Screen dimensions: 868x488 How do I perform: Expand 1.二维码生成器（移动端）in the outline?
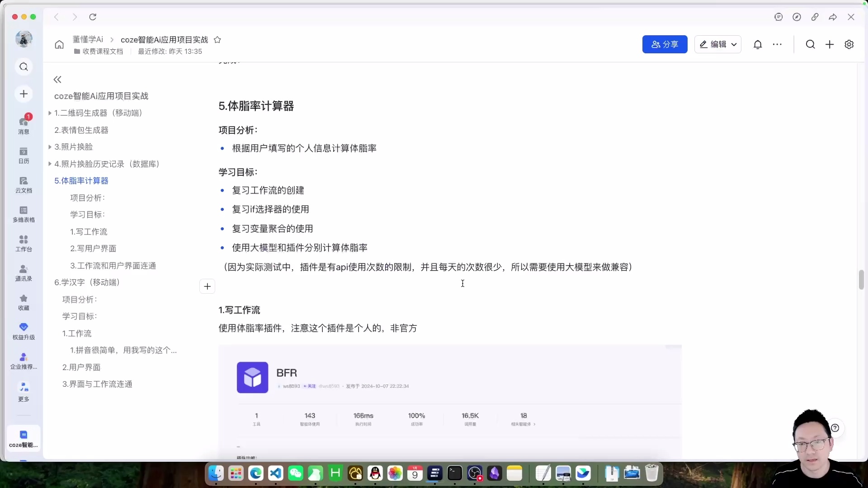click(x=50, y=113)
